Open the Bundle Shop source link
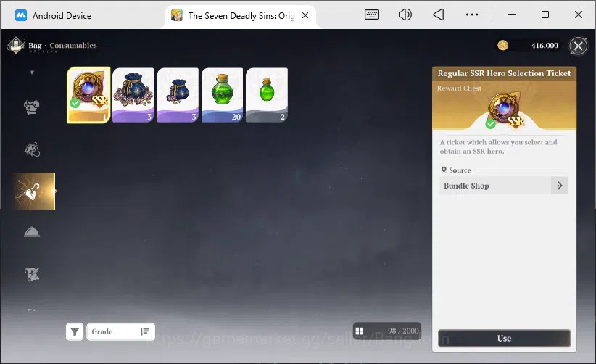Screen dimensions: 596x364 (503, 186)
